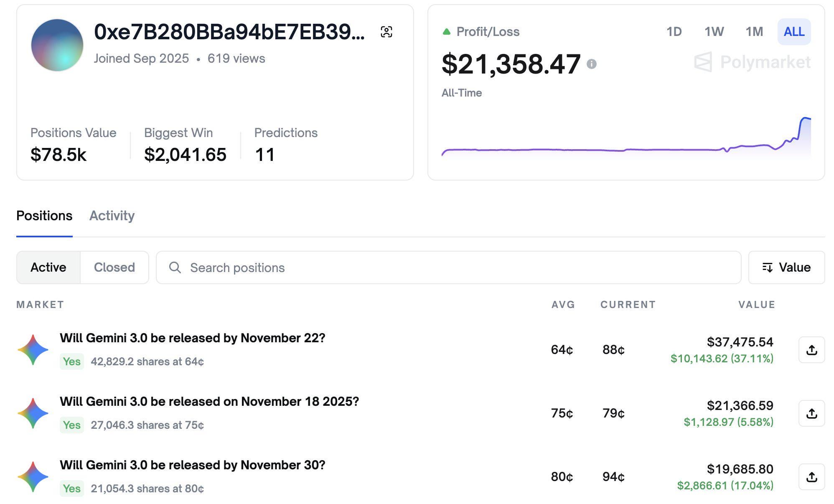Set chart range to 1W
834x504 pixels.
714,32
